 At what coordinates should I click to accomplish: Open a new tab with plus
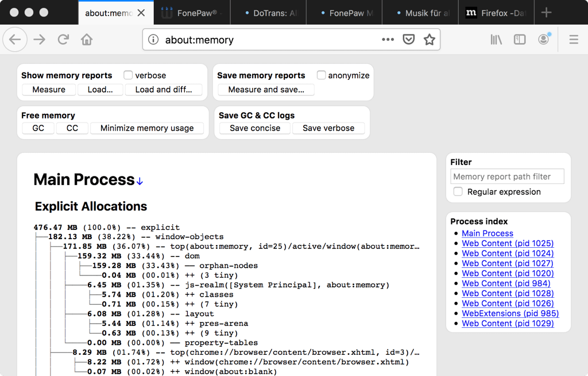[546, 13]
